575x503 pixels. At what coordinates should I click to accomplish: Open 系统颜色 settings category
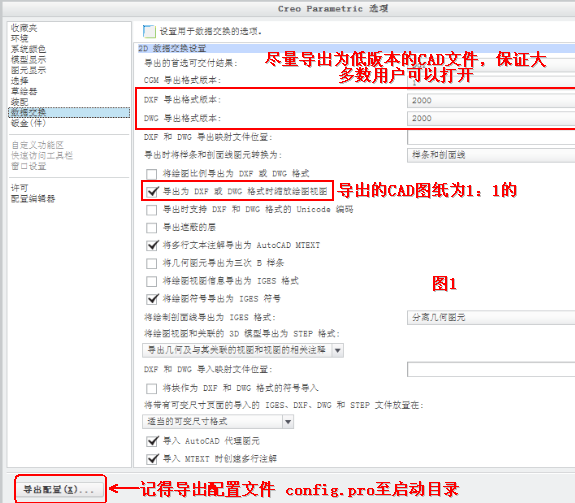[28, 49]
